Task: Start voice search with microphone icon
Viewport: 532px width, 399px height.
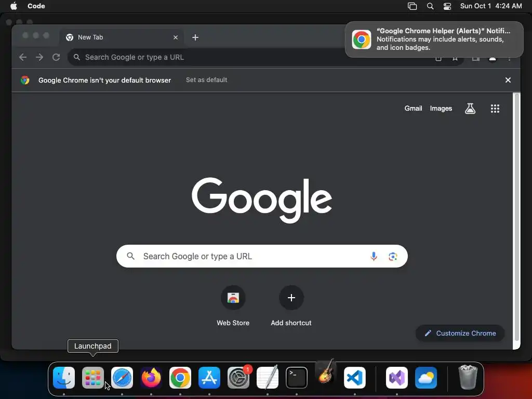Action: pyautogui.click(x=374, y=256)
